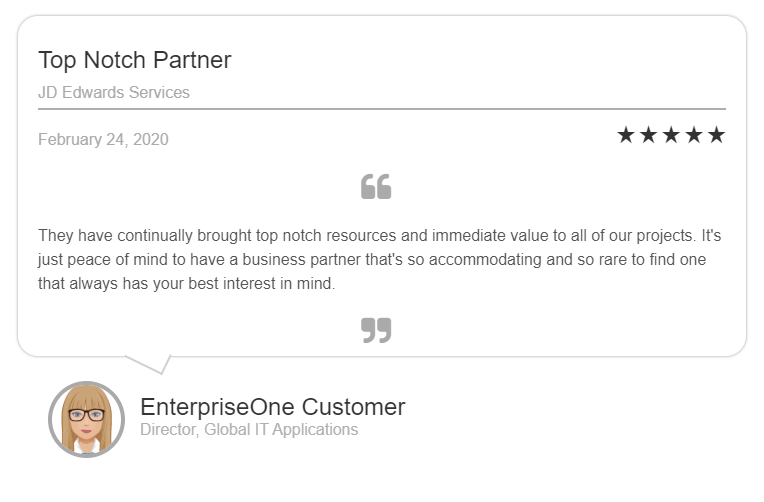Click the first rating star

coord(626,135)
